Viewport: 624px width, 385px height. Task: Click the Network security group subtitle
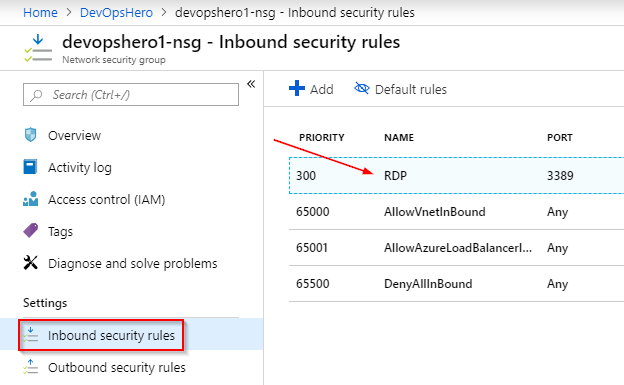(114, 60)
